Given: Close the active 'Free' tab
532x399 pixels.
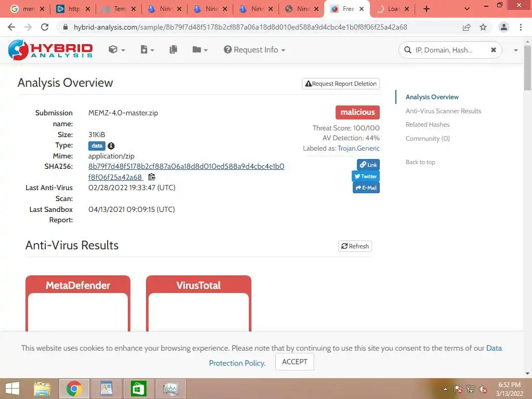Looking at the screenshot, I should 362,9.
